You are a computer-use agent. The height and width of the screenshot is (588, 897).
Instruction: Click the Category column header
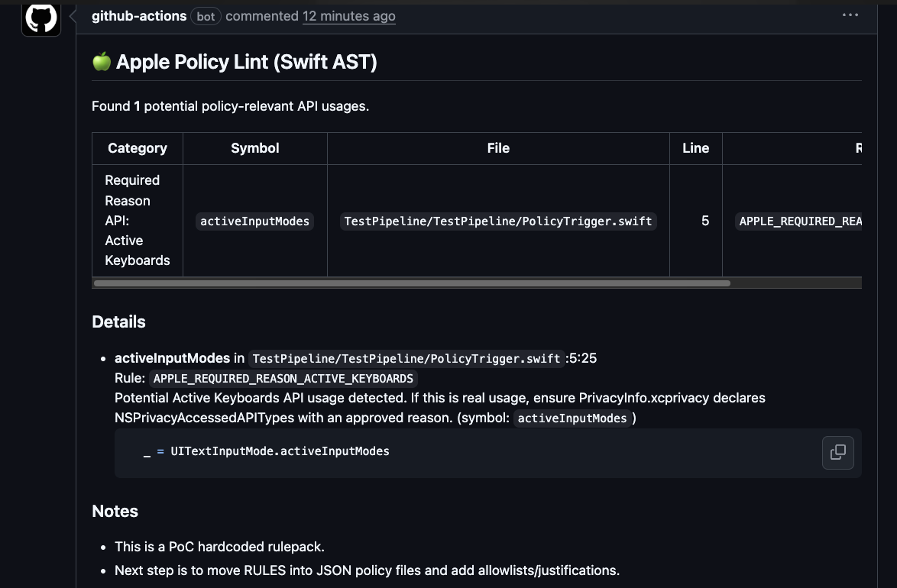[138, 148]
